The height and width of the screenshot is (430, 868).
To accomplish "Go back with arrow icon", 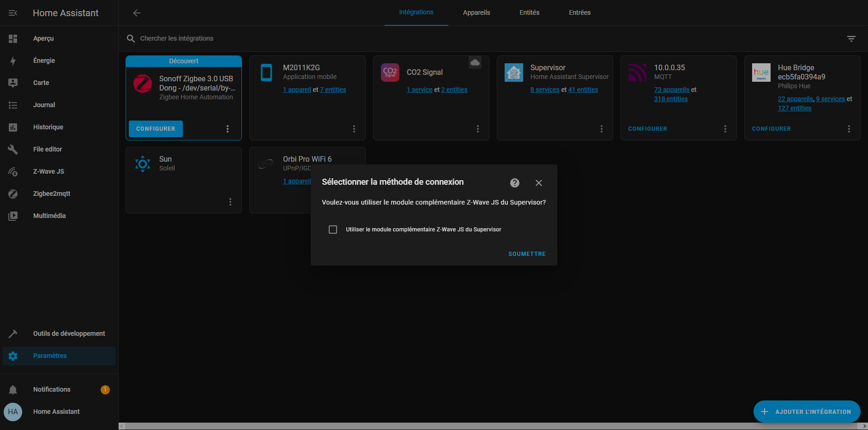I will point(137,13).
